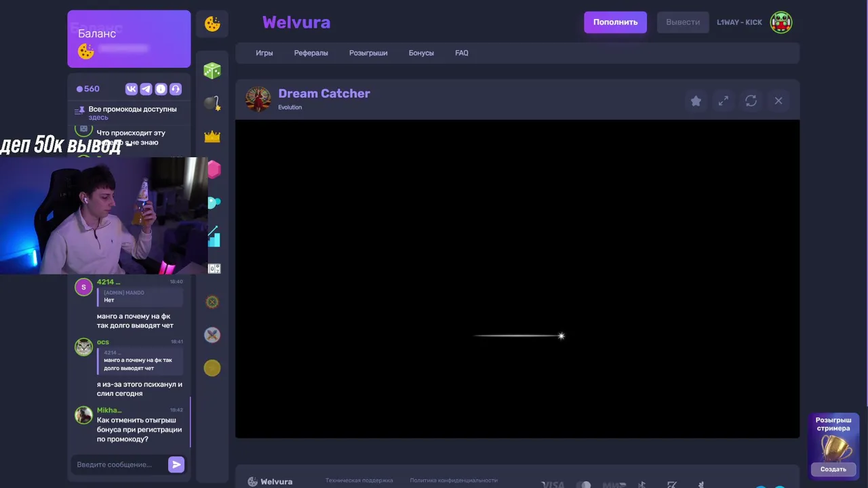Click the Welvura footer logo
868x488 pixels.
click(270, 481)
